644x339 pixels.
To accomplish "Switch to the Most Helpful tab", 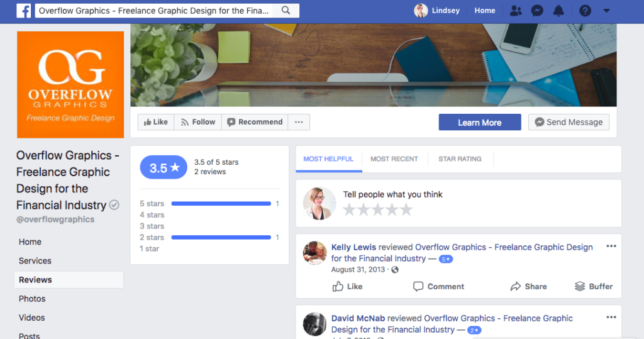I will [328, 159].
